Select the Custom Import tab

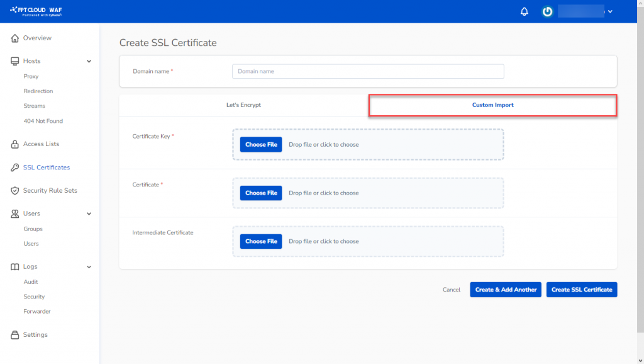(492, 105)
